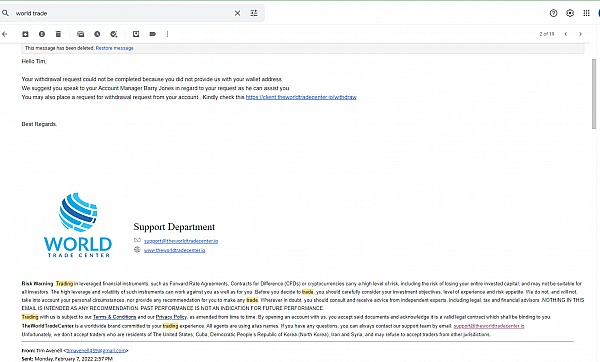
Task: Click 'Sent: Monday, February 7, 2022' line
Action: 67,359
